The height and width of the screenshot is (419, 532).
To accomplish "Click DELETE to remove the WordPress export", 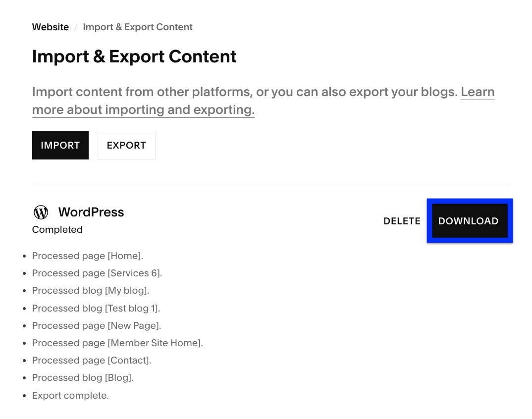I will (402, 221).
